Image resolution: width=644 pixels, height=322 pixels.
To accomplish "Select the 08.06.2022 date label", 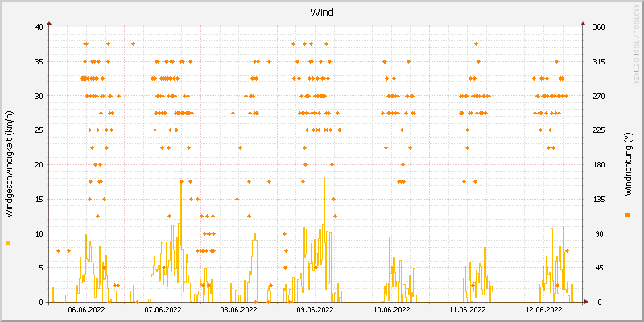I will (238, 309).
